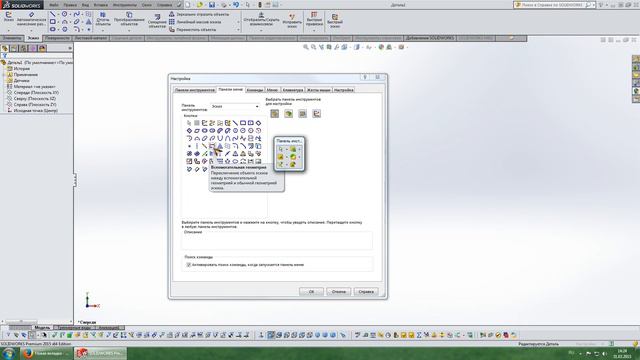
Task: Open the Панели инструментов dropdown showing Эскиз
Action: click(235, 106)
